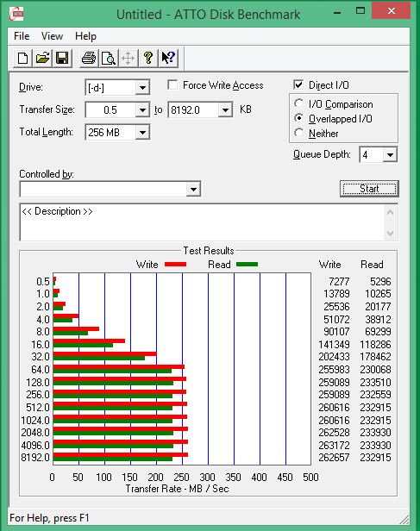Expand the Queue Depth dropdown
Viewport: 420px width, 531px height.
[390, 155]
